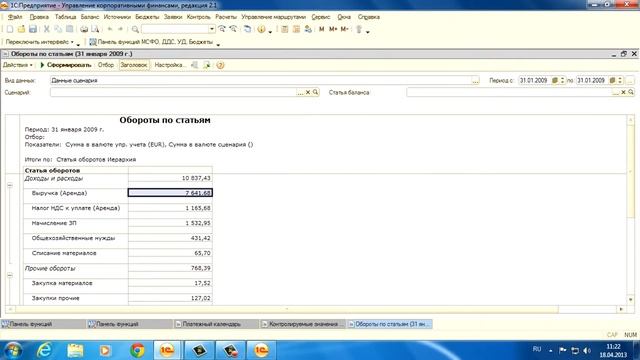The width and height of the screenshot is (640, 360).
Task: Click the Paste icon in main toolbar
Action: pos(70,29)
